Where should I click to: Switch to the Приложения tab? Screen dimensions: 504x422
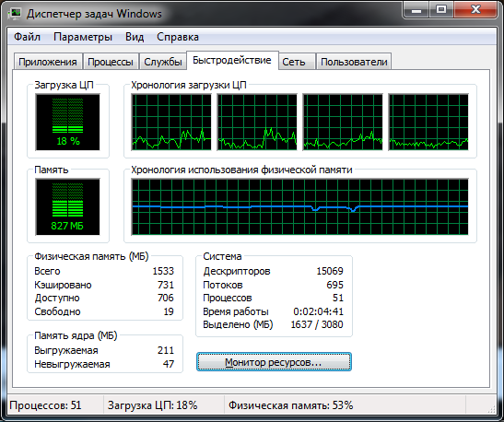click(x=48, y=62)
